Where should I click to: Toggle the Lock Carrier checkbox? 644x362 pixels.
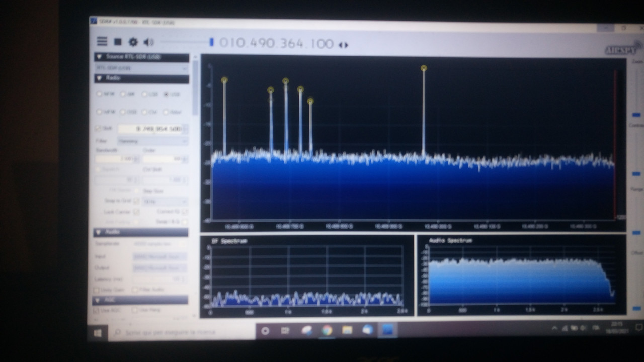(136, 212)
